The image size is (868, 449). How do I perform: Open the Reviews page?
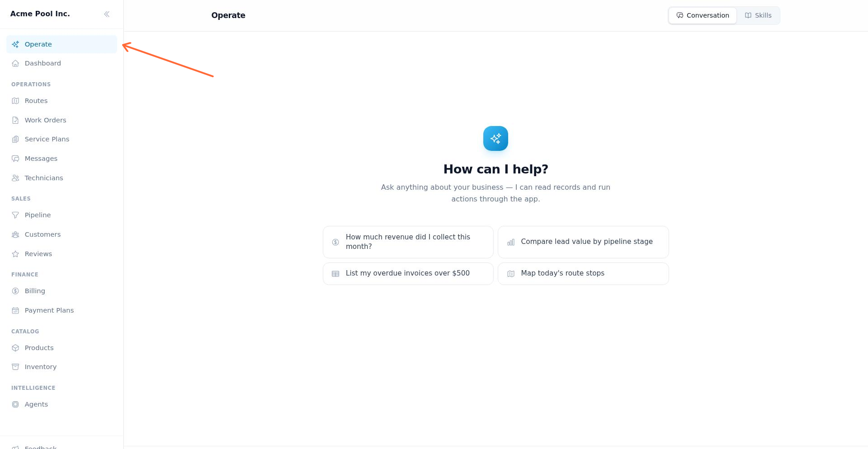[x=61, y=254]
